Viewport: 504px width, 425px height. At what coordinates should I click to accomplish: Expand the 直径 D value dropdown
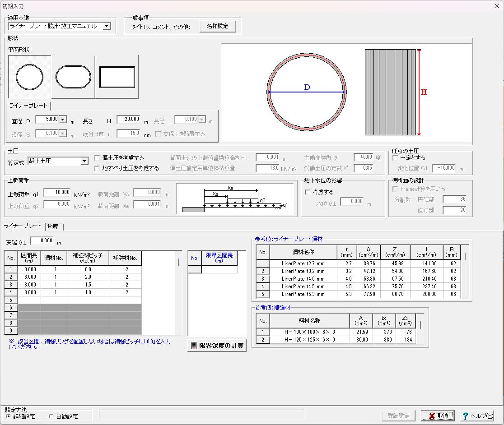tap(63, 120)
